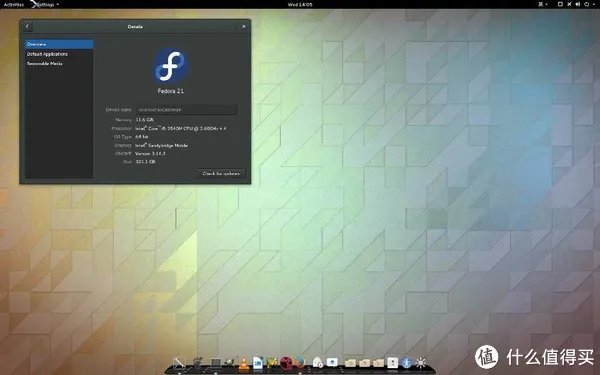Screen dimensions: 600x375
Task: Expand the Settings app menu in top bar
Action: (x=45, y=4)
